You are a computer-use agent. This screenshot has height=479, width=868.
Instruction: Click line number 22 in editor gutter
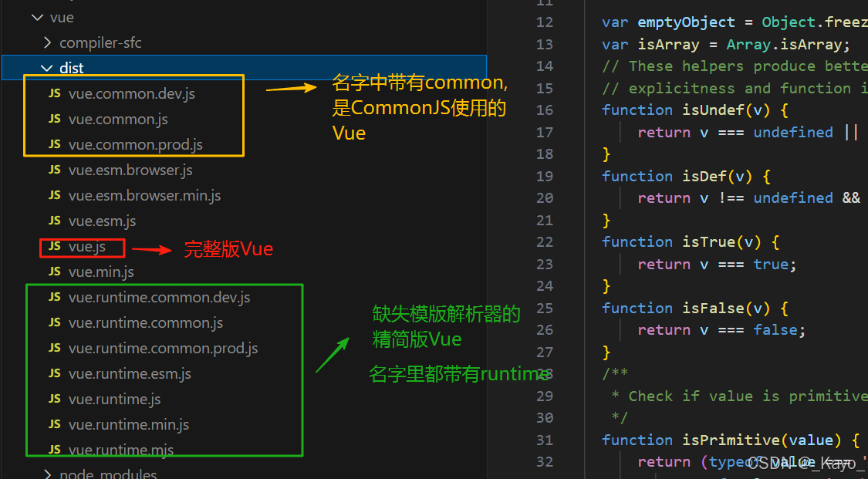tap(545, 242)
